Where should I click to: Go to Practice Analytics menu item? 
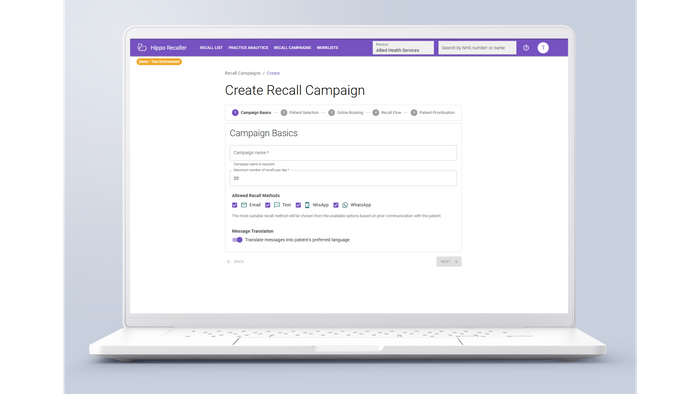coord(248,48)
